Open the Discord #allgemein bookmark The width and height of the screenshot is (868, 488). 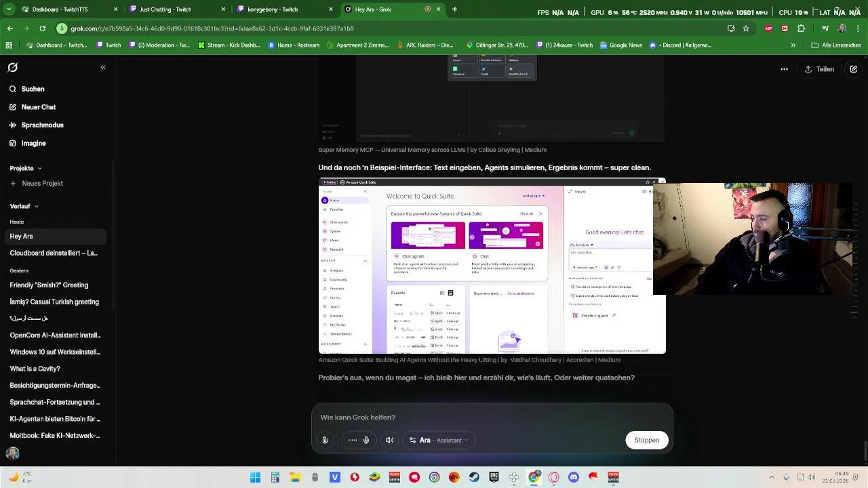[681, 45]
